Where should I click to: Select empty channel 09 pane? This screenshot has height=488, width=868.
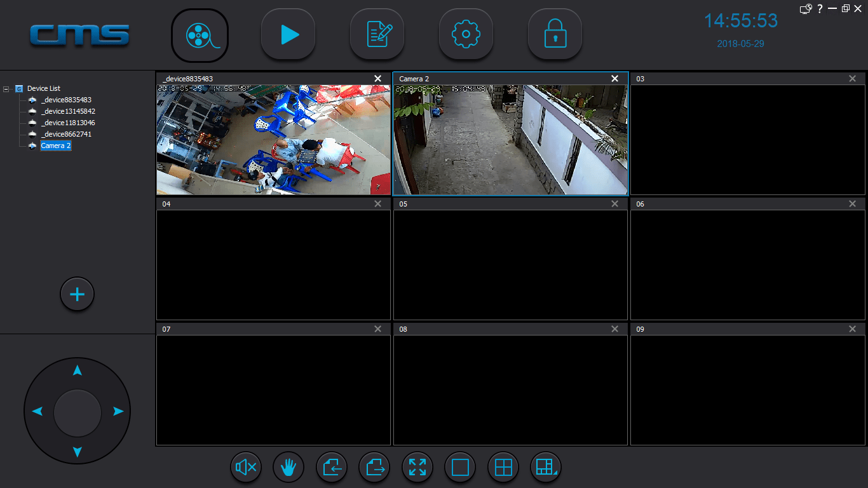coord(748,390)
